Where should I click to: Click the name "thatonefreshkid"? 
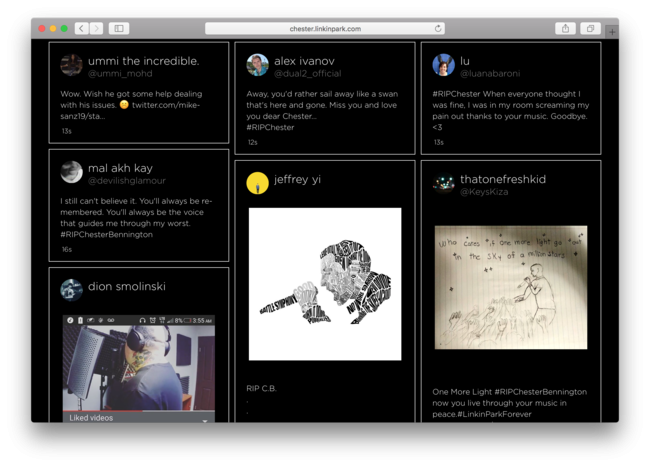503,179
